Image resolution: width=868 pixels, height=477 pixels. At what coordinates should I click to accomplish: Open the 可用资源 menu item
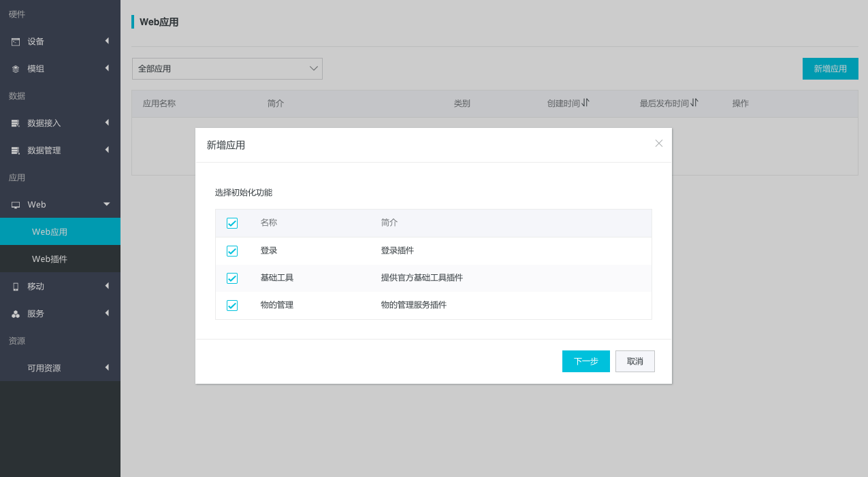60,367
